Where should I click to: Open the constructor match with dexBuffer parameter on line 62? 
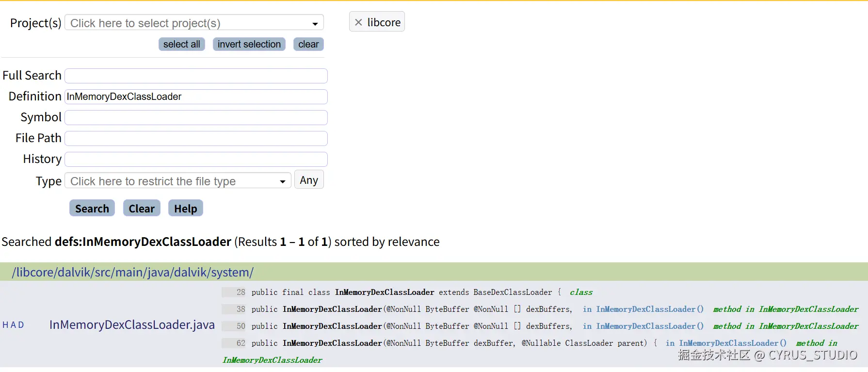click(454, 343)
